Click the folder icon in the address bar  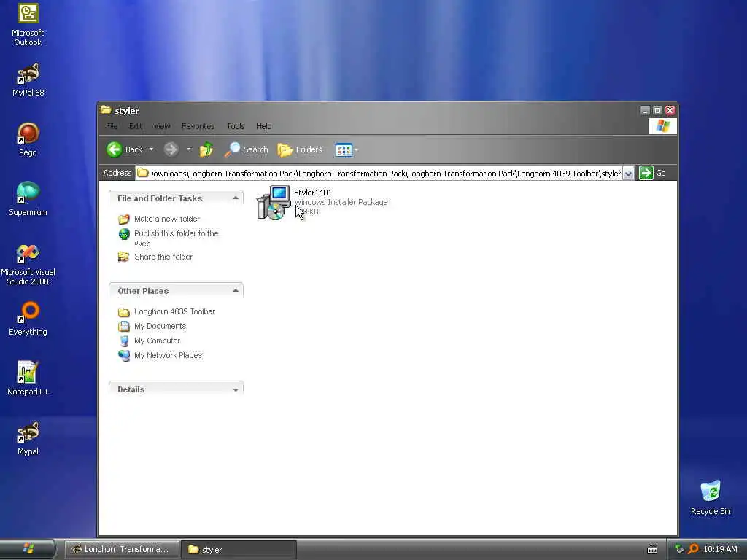click(143, 173)
